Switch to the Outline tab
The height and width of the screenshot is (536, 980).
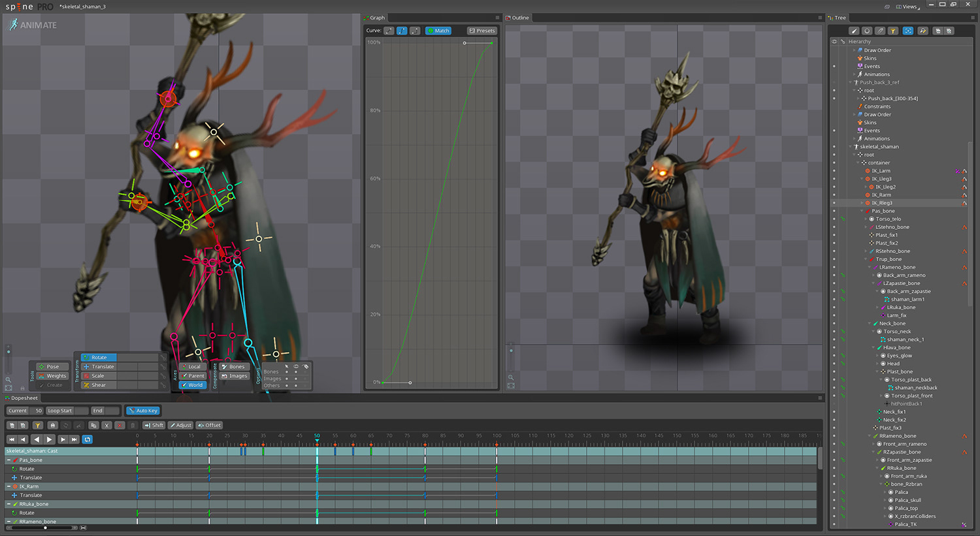(517, 18)
